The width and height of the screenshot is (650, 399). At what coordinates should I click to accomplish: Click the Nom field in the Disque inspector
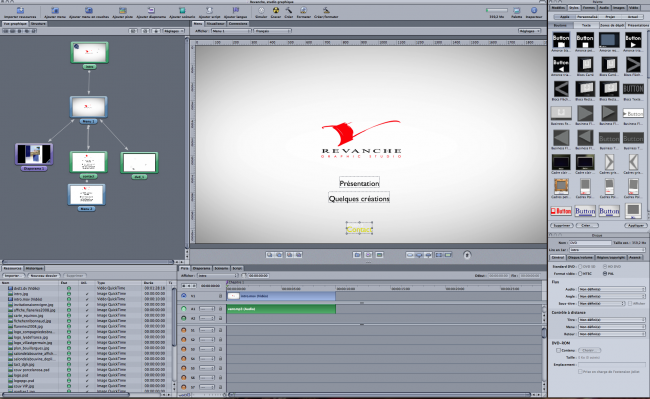tap(590, 243)
